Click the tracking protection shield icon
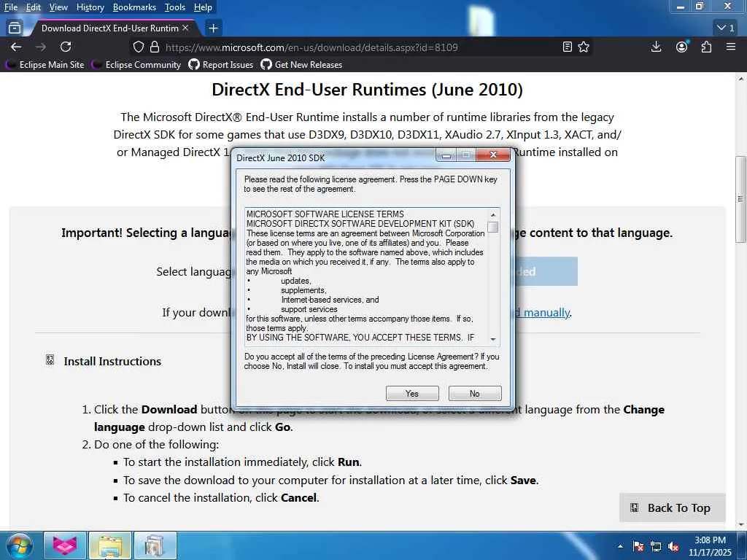747x560 pixels. (138, 47)
